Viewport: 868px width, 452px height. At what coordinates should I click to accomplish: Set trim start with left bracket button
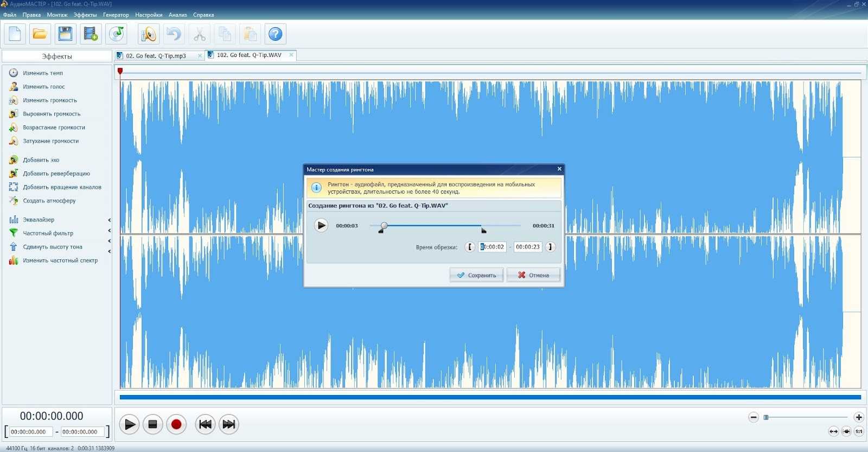470,247
